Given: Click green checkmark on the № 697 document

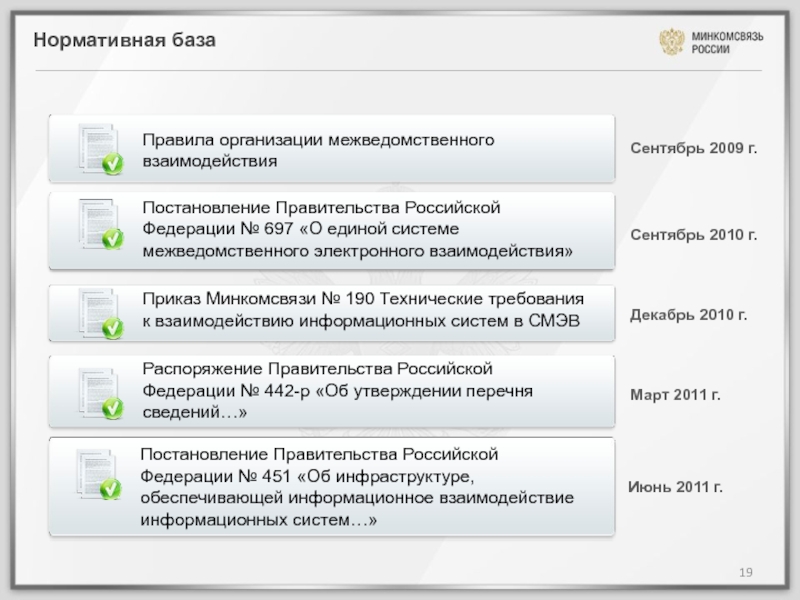Looking at the screenshot, I should pos(113,239).
